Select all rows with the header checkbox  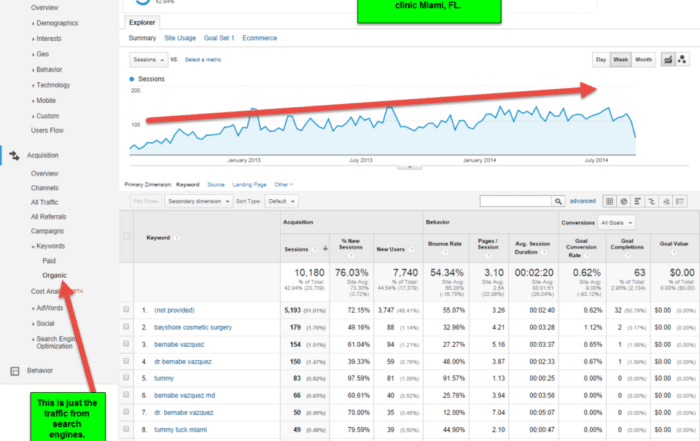coord(126,237)
